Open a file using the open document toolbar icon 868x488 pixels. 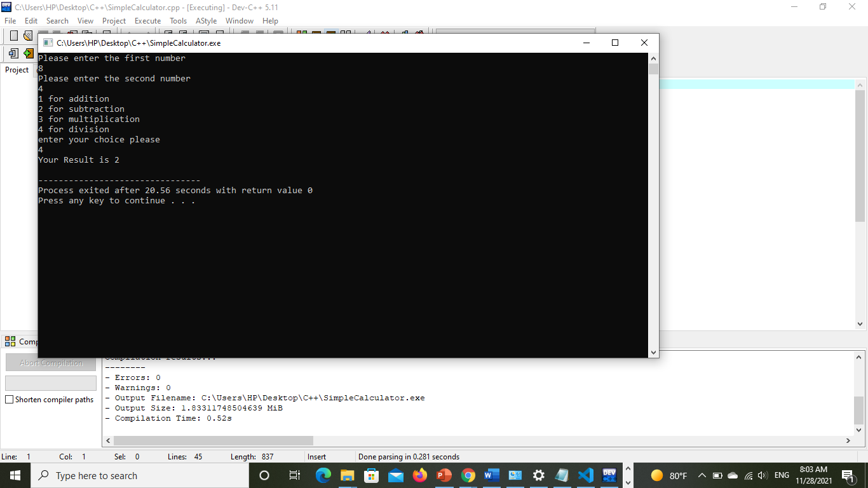click(x=27, y=36)
